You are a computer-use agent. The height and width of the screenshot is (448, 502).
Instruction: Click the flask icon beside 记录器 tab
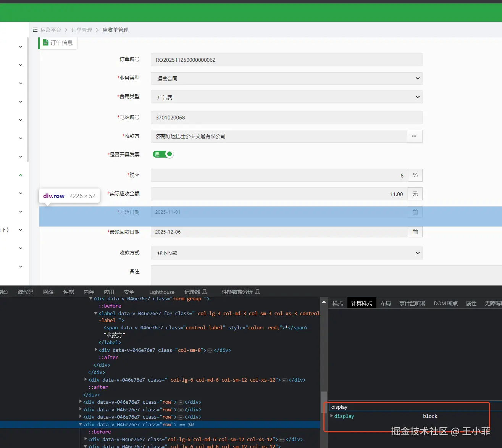(205, 292)
